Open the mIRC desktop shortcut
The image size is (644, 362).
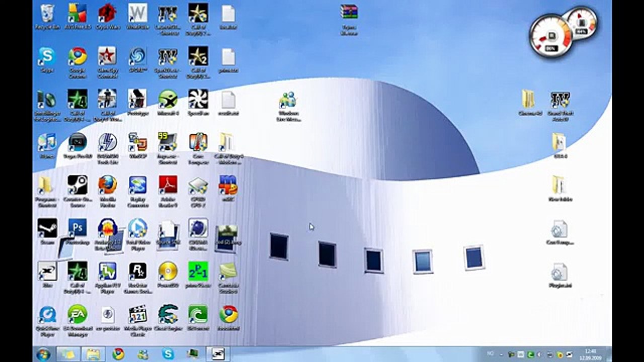point(228,189)
